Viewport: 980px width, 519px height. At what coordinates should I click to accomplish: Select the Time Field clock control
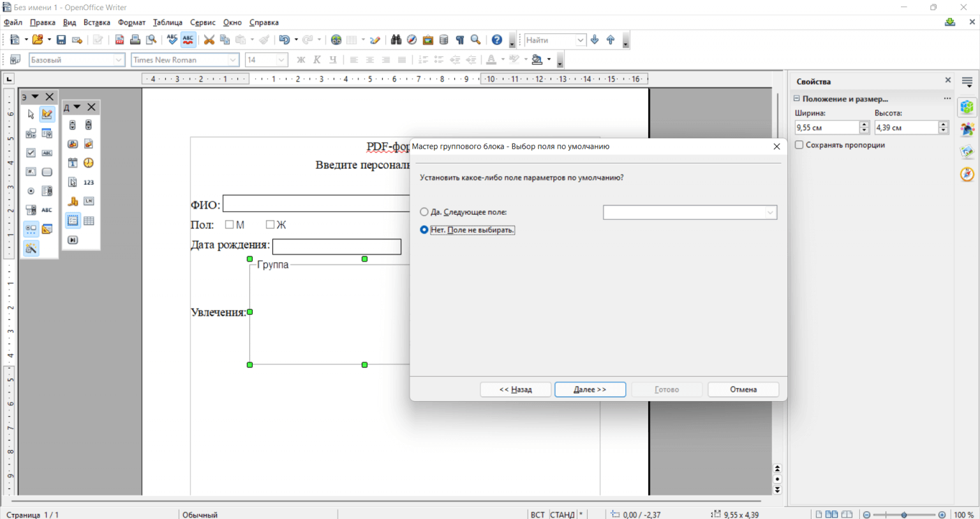tap(89, 163)
